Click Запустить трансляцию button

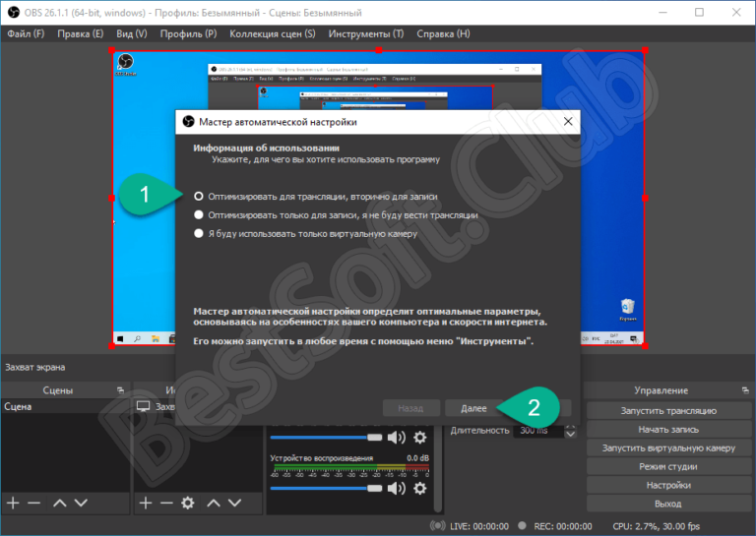click(x=668, y=411)
